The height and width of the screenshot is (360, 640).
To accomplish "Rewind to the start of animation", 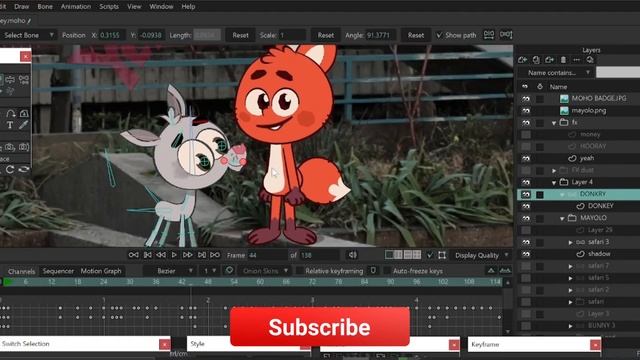I will (133, 255).
